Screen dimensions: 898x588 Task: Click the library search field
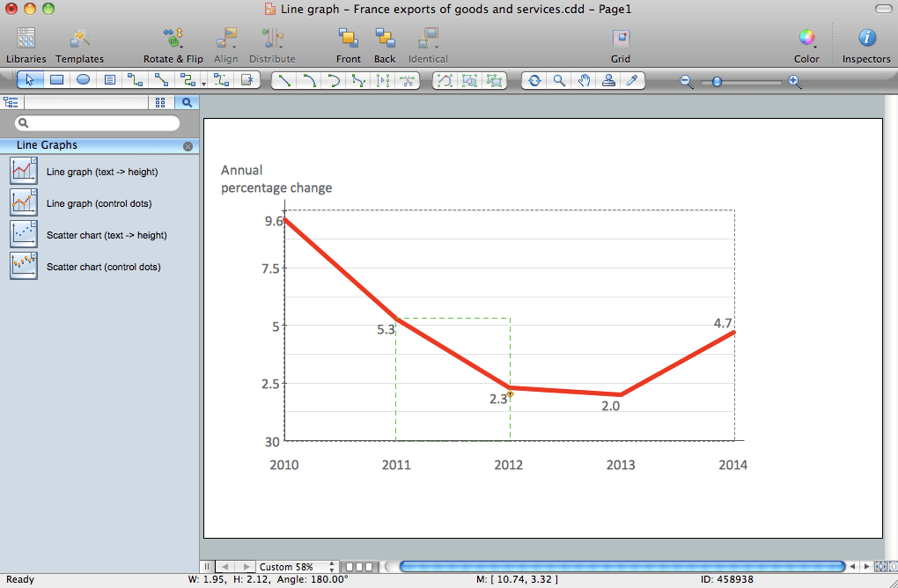[x=97, y=123]
